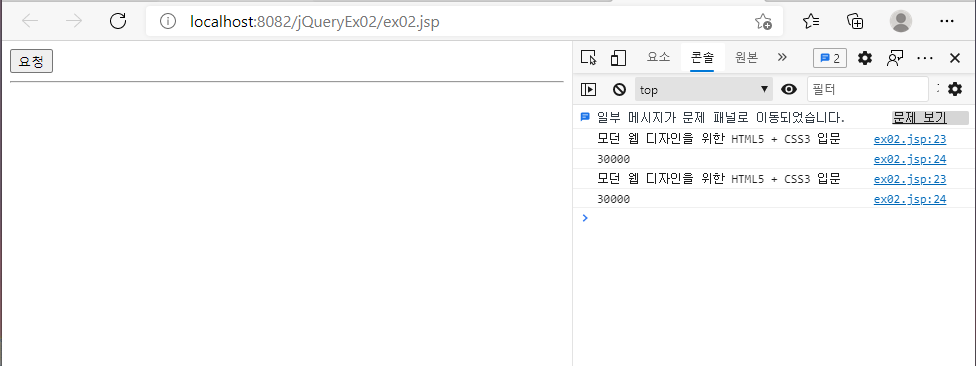View site information icon in address bar

168,22
